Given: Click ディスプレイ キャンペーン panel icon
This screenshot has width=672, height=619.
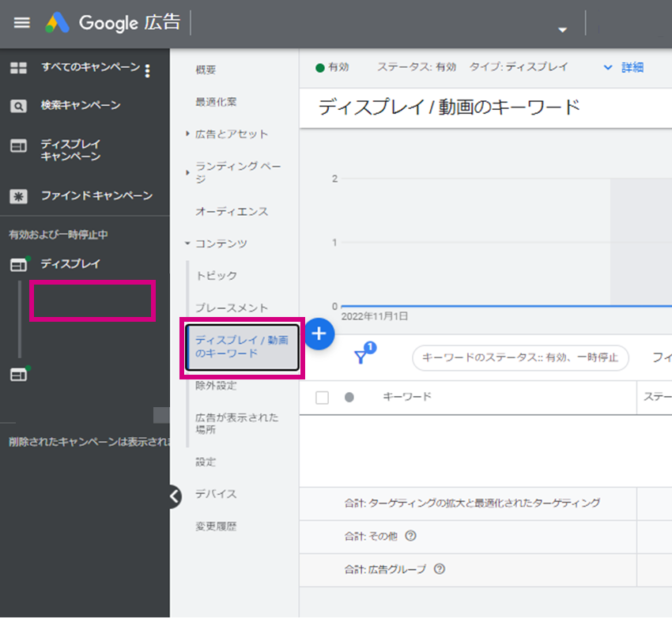Looking at the screenshot, I should coord(18,145).
